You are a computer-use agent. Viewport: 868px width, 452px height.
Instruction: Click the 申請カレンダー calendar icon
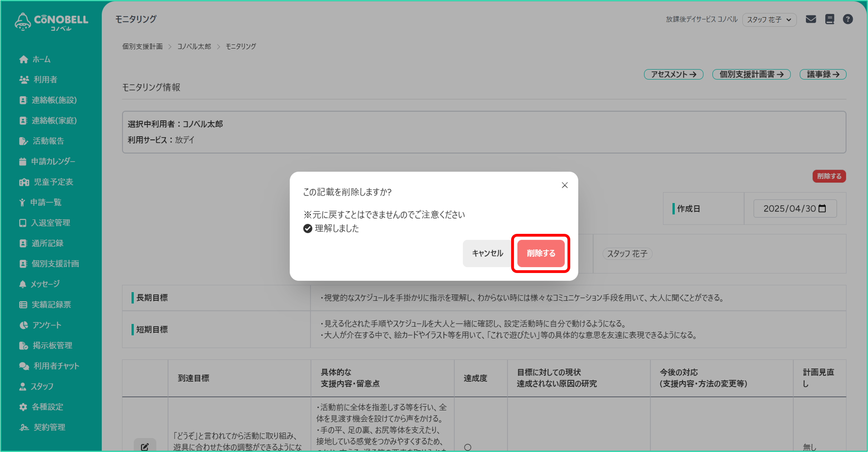(22, 162)
